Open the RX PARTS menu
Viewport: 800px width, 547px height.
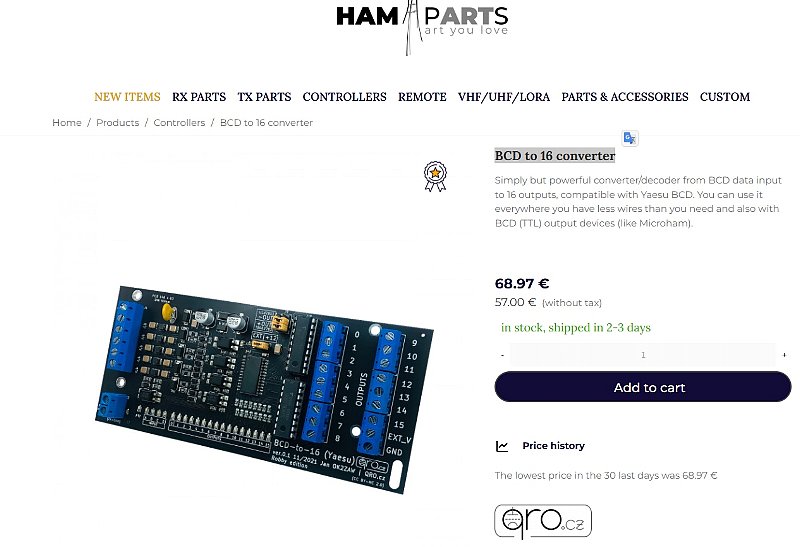pos(199,97)
